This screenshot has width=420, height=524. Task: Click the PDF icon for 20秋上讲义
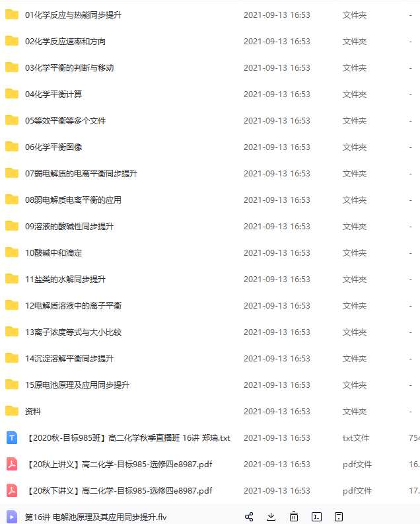point(12,464)
